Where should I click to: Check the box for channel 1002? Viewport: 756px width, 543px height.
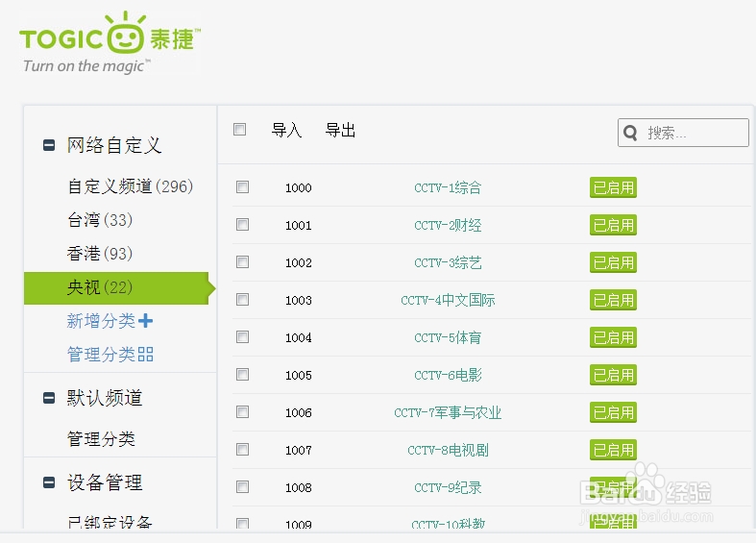click(242, 262)
